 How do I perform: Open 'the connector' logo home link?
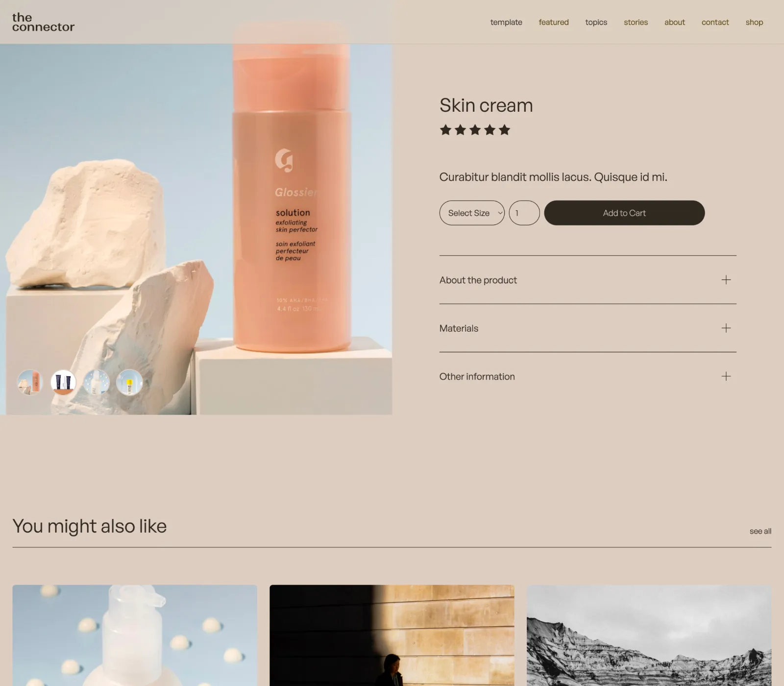coord(43,23)
